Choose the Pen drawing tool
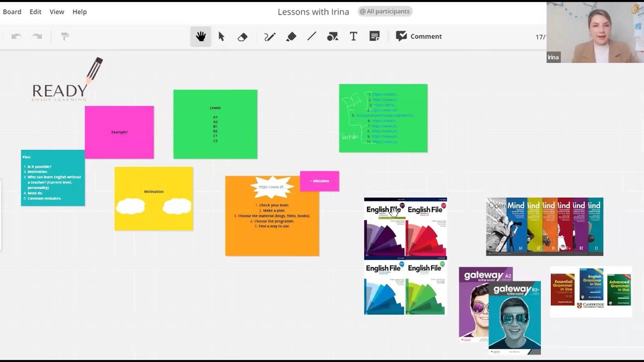Screen dimensions: 644x362 [270, 37]
